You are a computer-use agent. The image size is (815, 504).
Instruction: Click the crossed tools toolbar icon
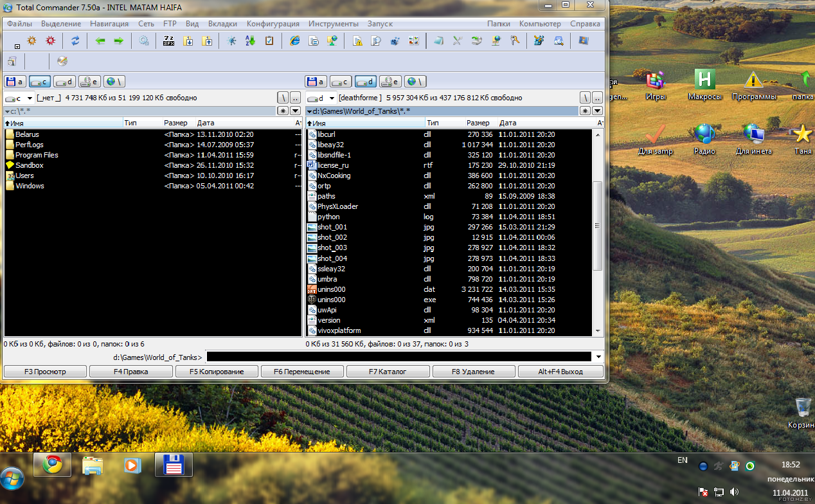(x=457, y=40)
